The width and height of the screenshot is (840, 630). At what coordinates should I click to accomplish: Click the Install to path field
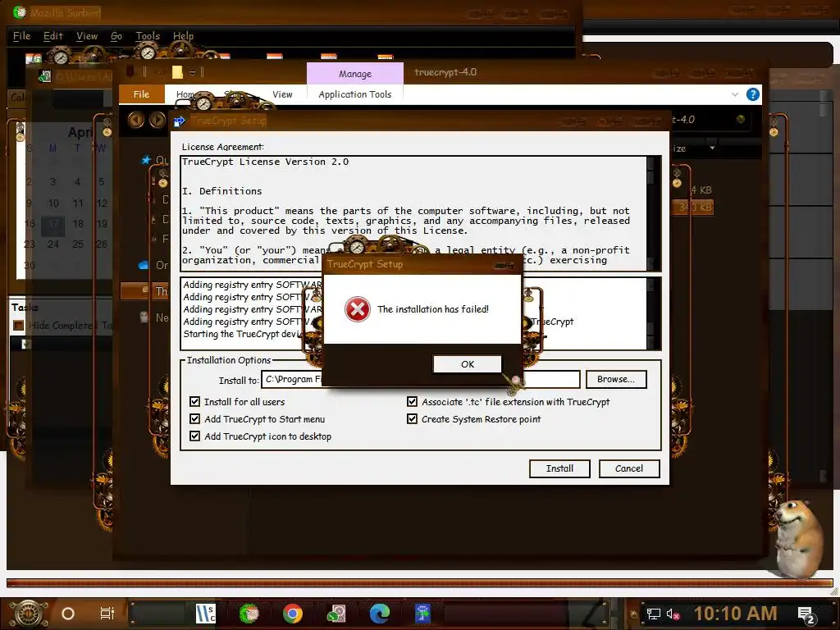[421, 379]
